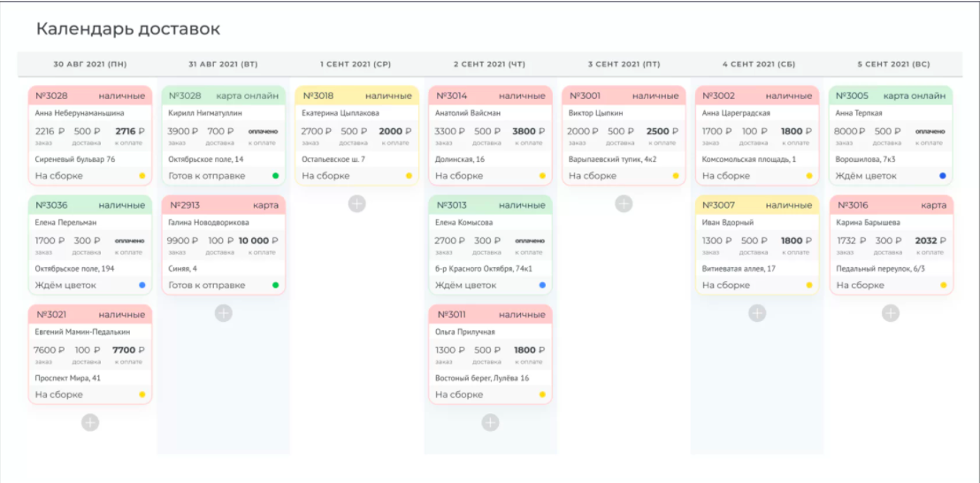Click the 'карта' payment label on order №3016
The image size is (980, 483).
[x=933, y=205]
